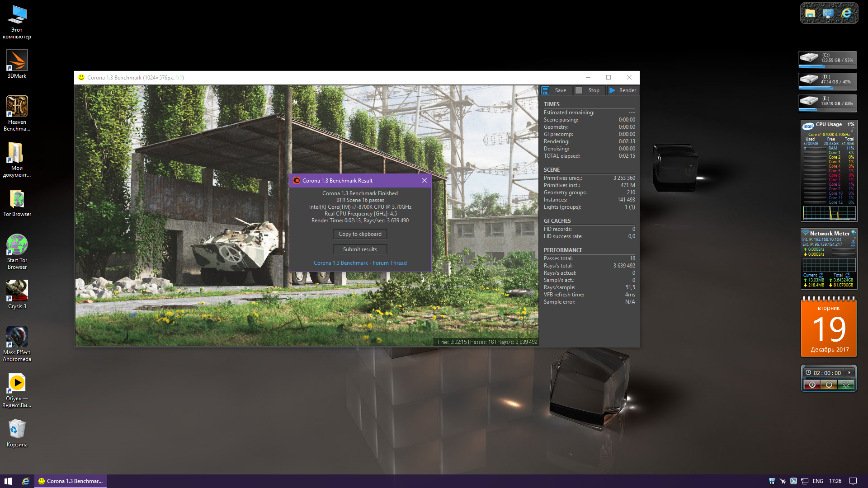The image size is (868, 488).
Task: Click Internet Explorer icon in taskbar
Action: (x=26, y=481)
